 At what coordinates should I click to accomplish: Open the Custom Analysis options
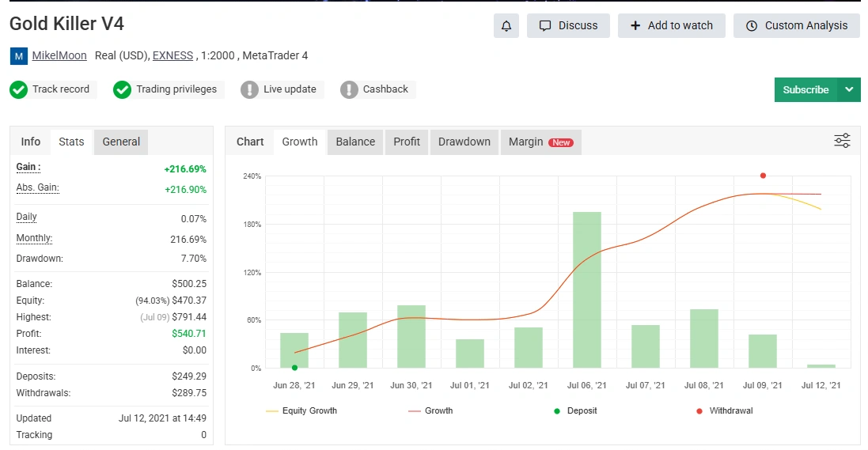(797, 25)
